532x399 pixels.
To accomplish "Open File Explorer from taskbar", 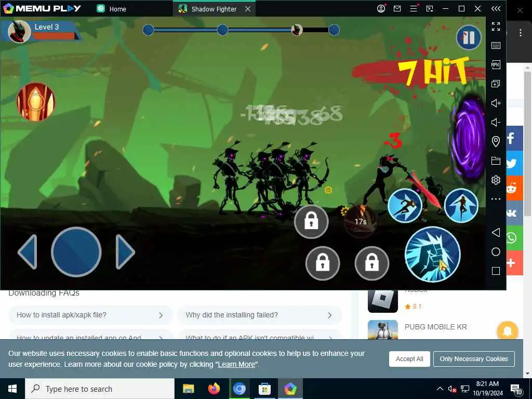I will [188, 389].
